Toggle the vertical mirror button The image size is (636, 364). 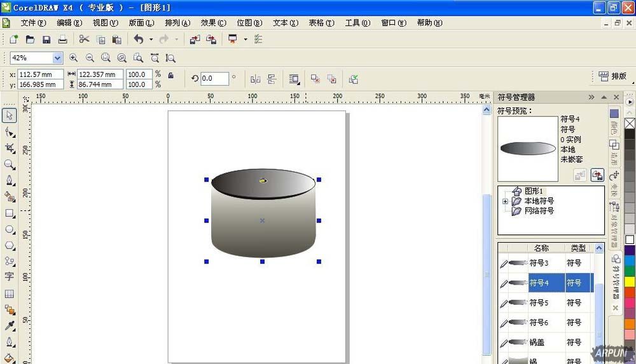pos(272,79)
